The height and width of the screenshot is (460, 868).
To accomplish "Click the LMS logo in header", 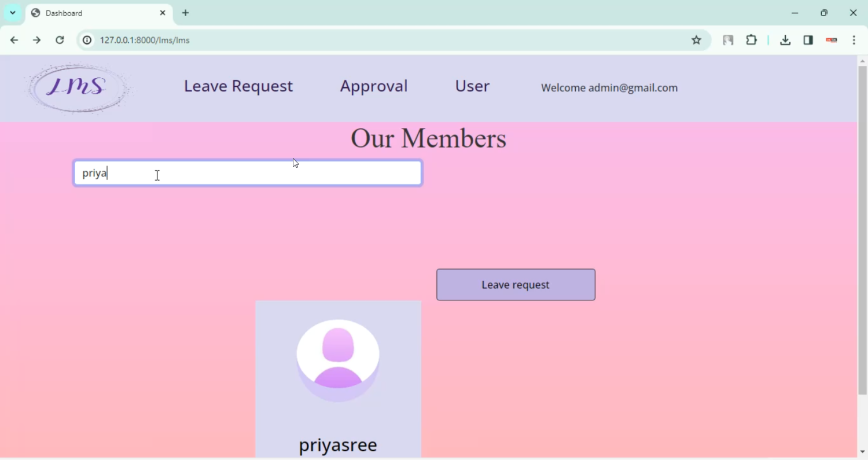I will [78, 88].
